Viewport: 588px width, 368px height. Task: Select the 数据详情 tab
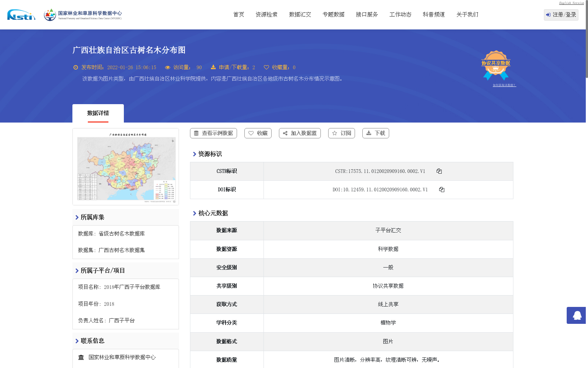(98, 113)
